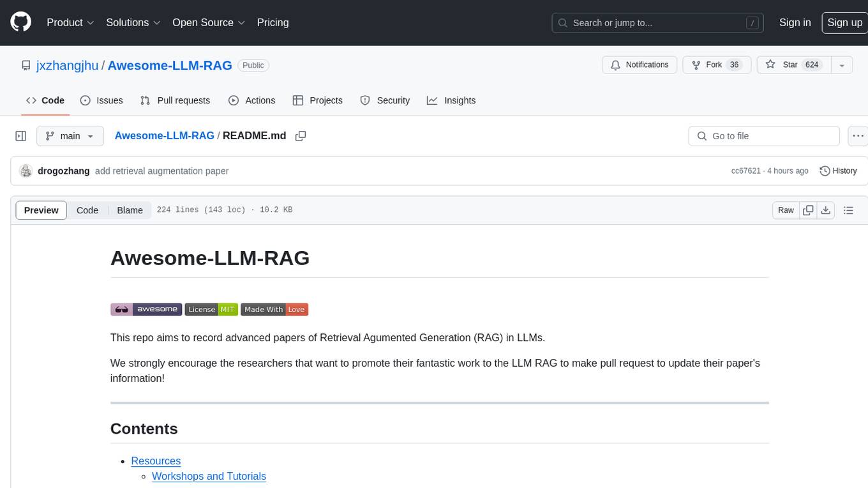Open the Pricing page

click(273, 22)
